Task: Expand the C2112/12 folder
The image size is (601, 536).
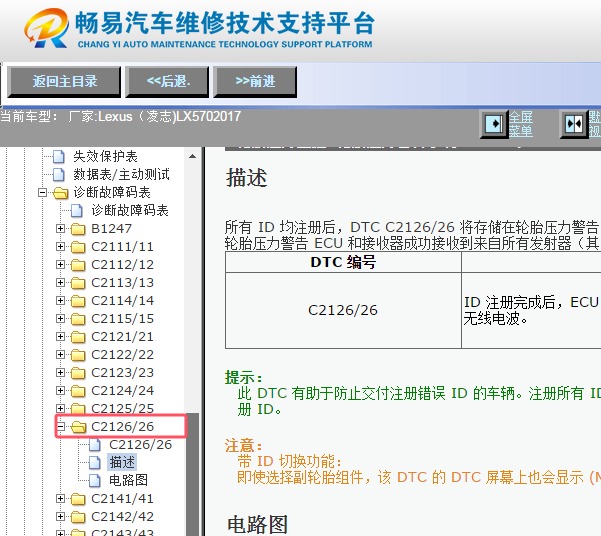Action: (60, 264)
